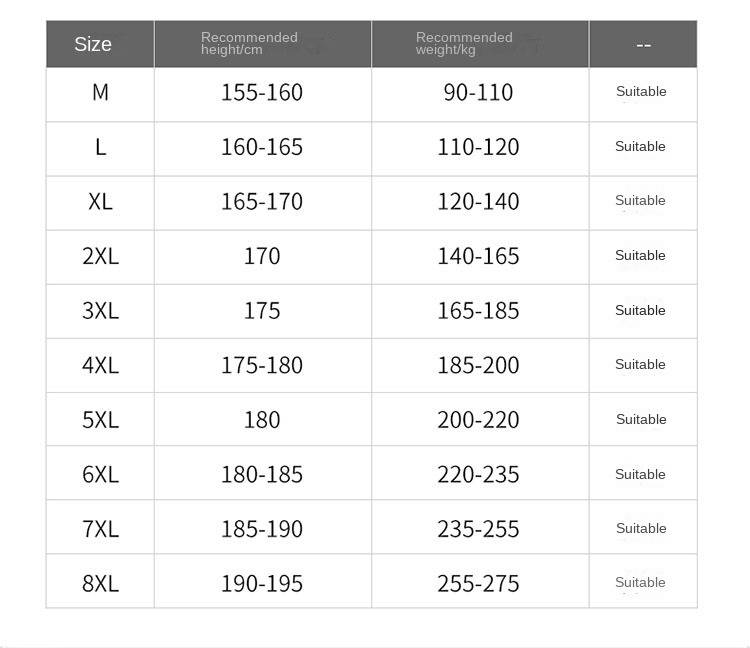The width and height of the screenshot is (750, 648).
Task: Select the L size cell
Action: tap(100, 147)
